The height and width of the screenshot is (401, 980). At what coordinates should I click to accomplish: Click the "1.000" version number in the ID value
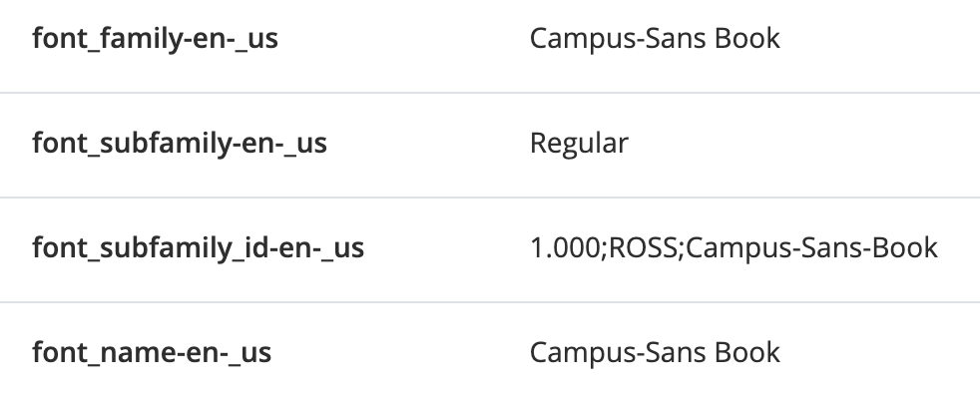tap(562, 247)
